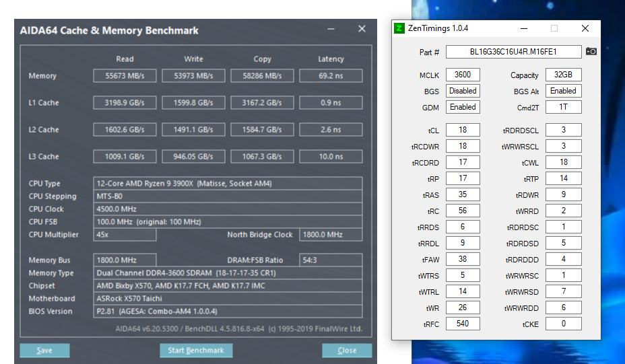Click Memory Latency result 69.2 ns
The image size is (625, 364).
[331, 75]
